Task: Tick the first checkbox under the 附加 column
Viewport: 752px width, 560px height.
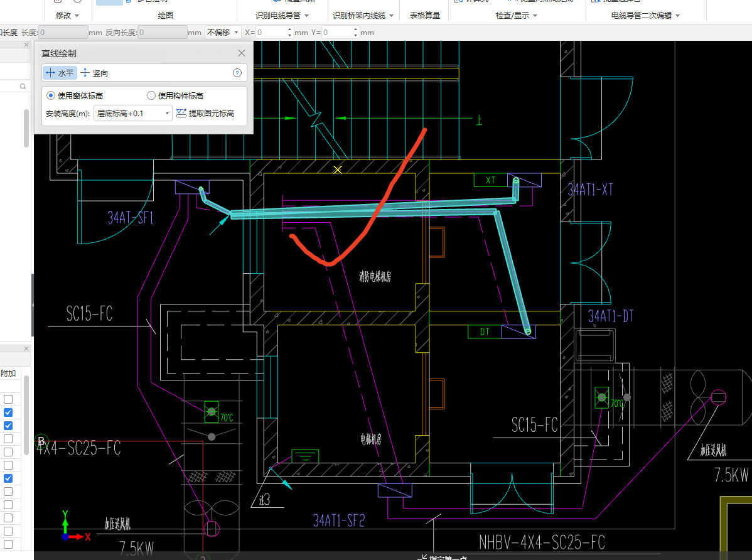Action: (x=8, y=399)
